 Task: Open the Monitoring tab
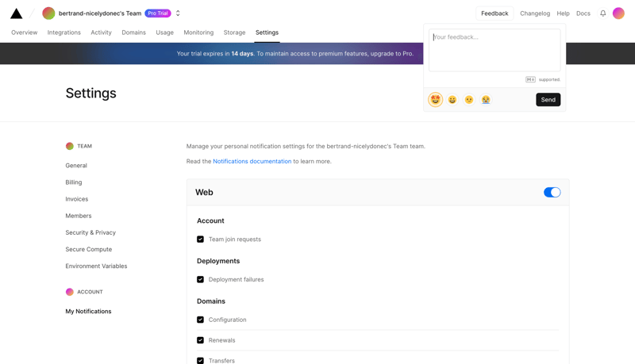(x=198, y=33)
